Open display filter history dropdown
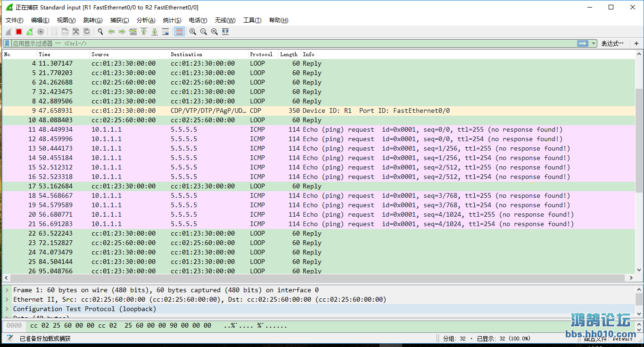Image resolution: width=644 pixels, height=347 pixels. point(594,43)
